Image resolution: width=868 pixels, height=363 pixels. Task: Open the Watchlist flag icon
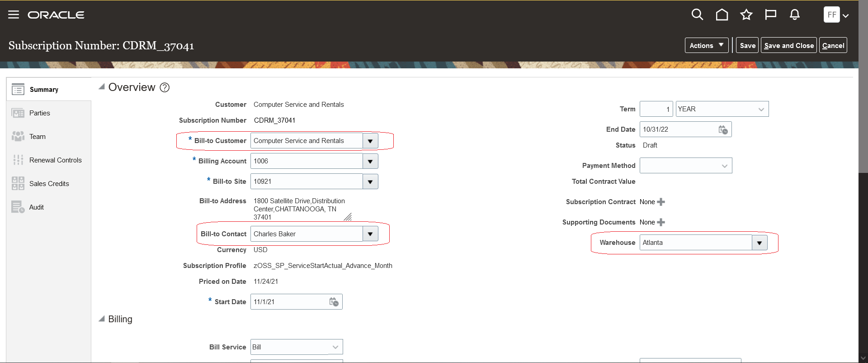click(x=770, y=15)
